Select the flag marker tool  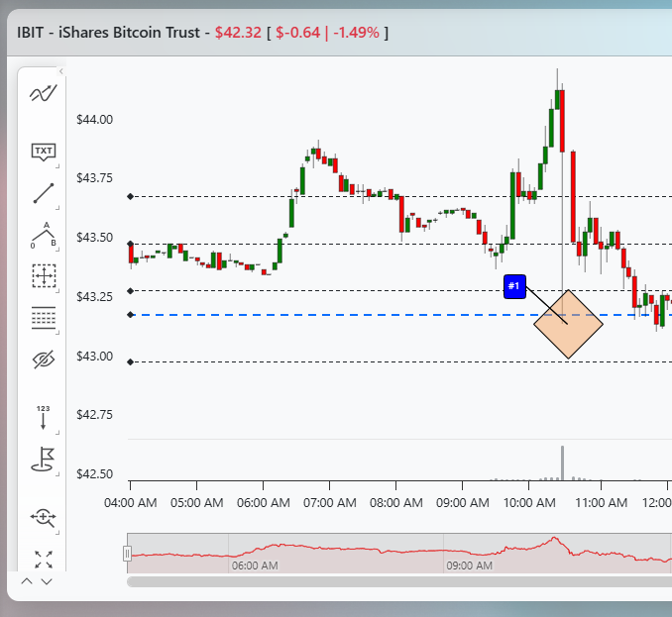(x=43, y=460)
